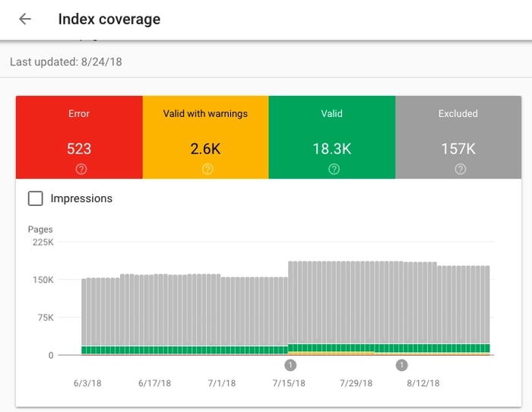
Task: Select the red Error tab
Action: coord(79,137)
